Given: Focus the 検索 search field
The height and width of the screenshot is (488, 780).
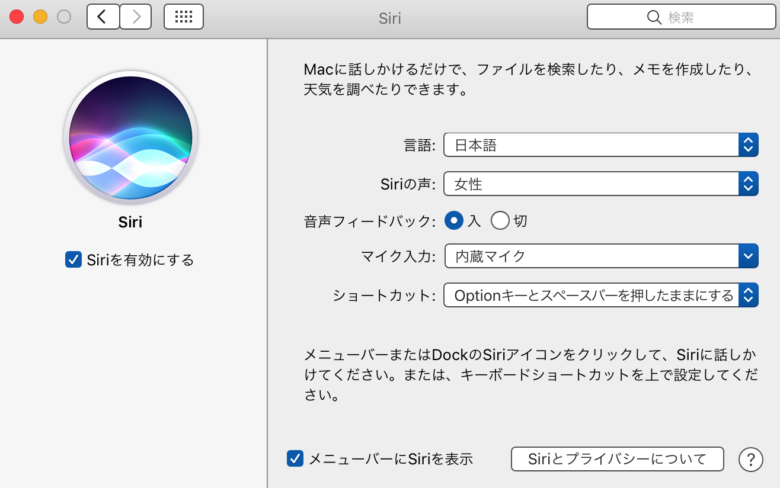Looking at the screenshot, I should [681, 17].
